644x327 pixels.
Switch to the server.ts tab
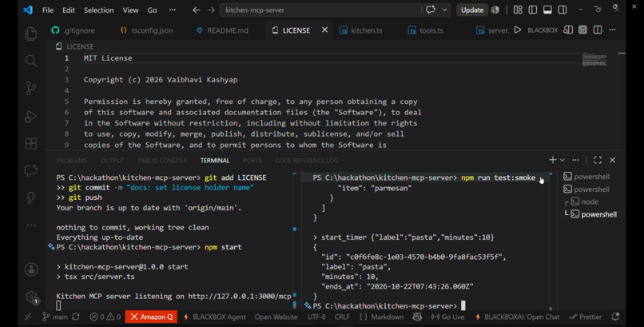pos(492,30)
